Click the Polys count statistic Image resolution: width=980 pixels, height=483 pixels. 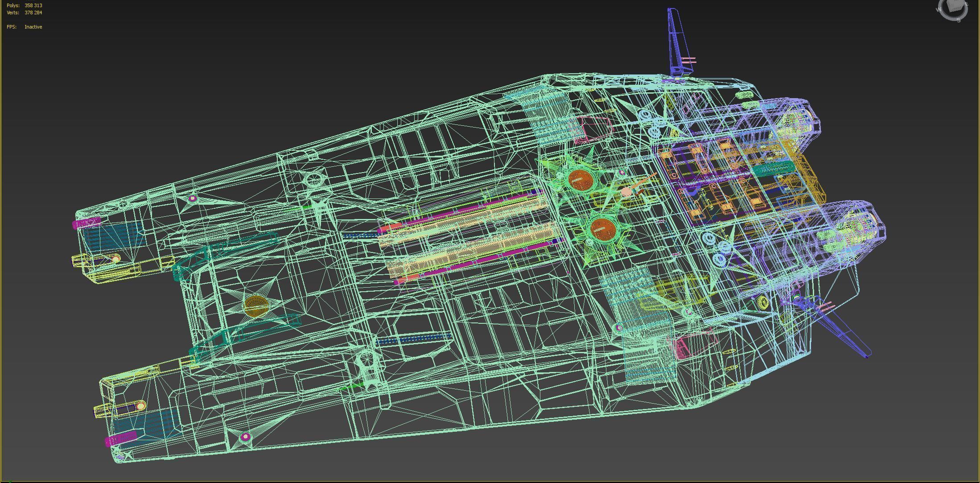click(33, 5)
